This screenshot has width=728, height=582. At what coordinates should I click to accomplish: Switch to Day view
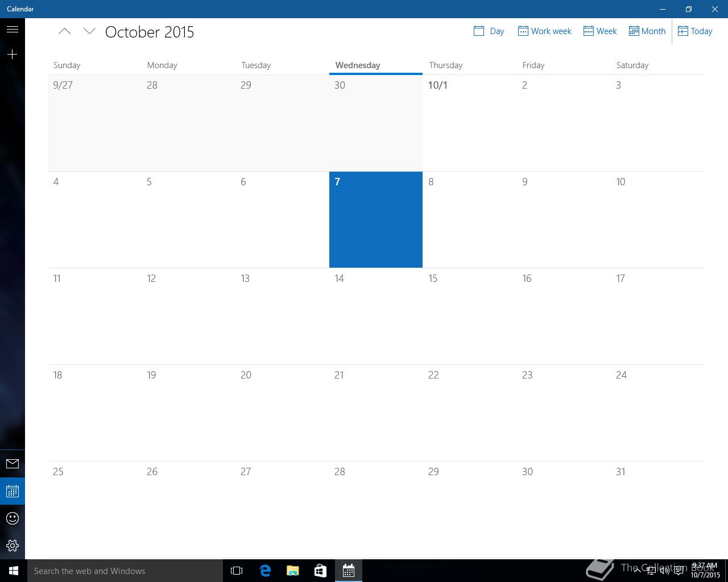[x=489, y=31]
